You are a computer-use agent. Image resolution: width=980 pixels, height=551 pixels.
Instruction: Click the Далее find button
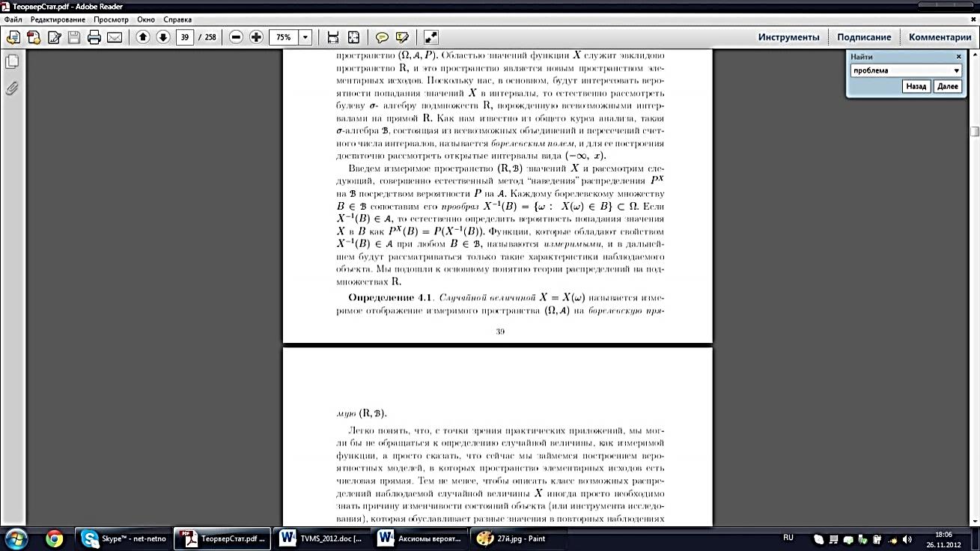[947, 86]
